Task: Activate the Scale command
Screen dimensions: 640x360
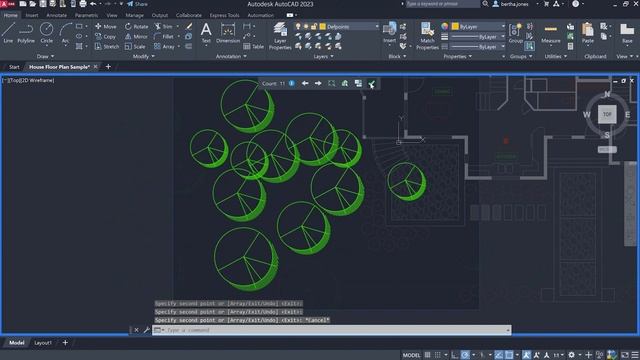Action: coord(135,47)
